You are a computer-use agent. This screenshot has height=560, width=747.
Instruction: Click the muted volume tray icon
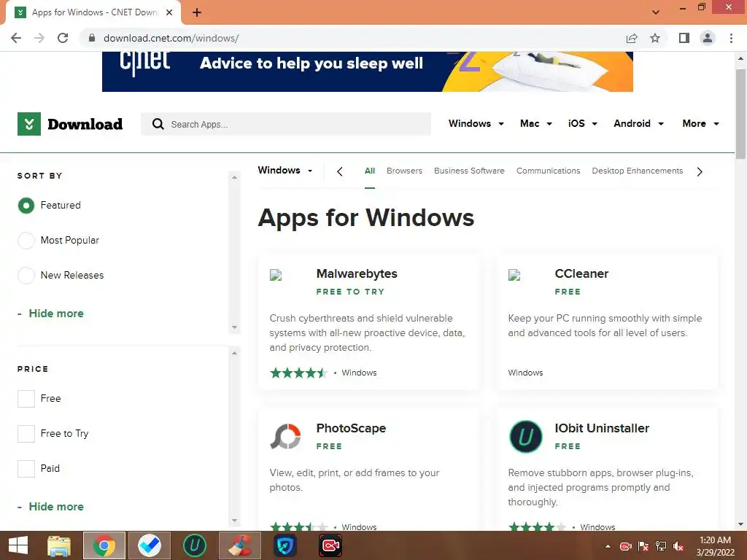[x=678, y=546]
